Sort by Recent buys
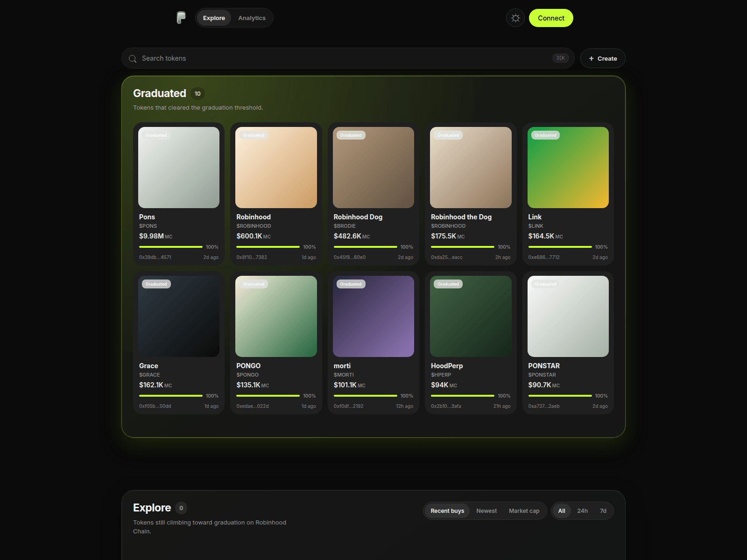 [447, 511]
